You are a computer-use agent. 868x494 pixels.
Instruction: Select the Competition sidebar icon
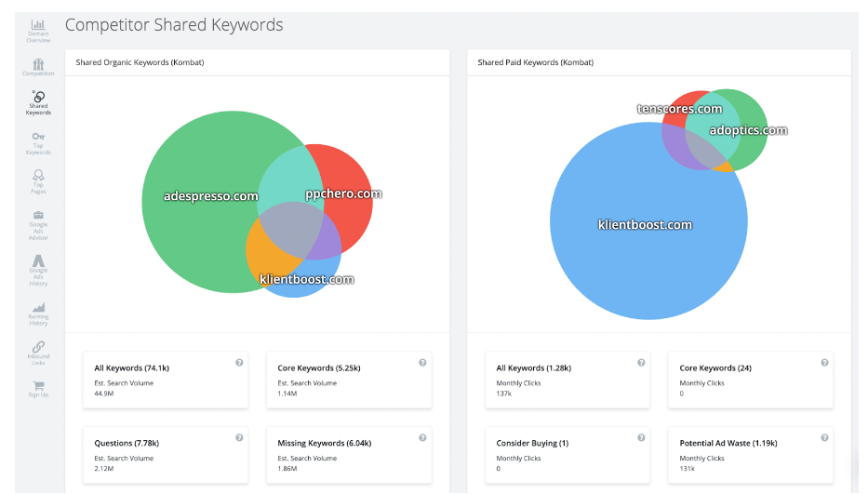coord(38,66)
